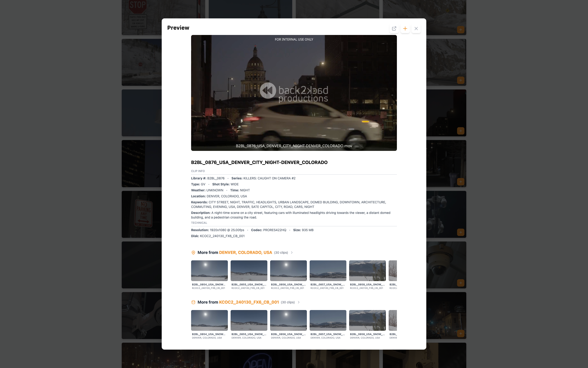The height and width of the screenshot is (368, 588).
Task: Open the DENVER, COLORADO, USA location link
Action: coord(245,253)
